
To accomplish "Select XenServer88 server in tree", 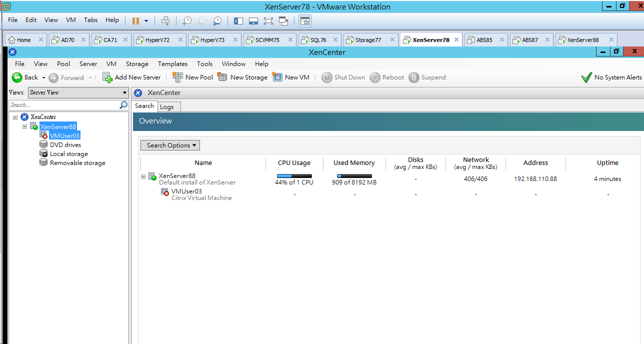I will (58, 126).
